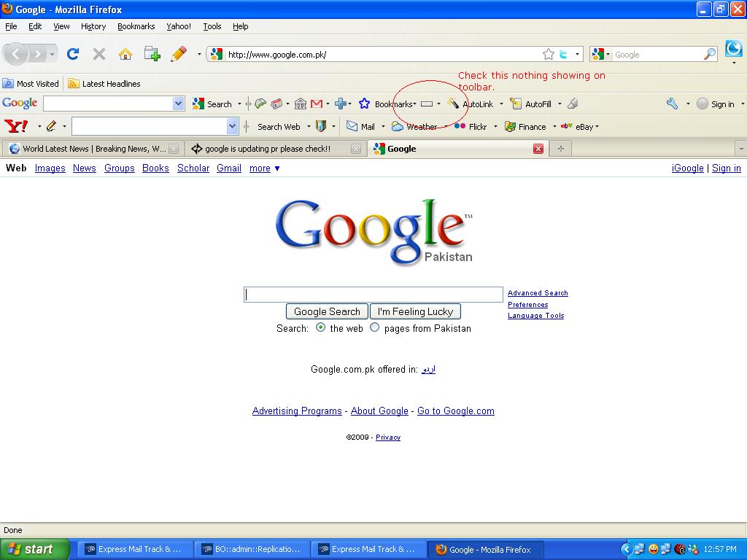Open Weather on the Yahoo Toolbar
This screenshot has height=560, width=747.
pos(414,127)
